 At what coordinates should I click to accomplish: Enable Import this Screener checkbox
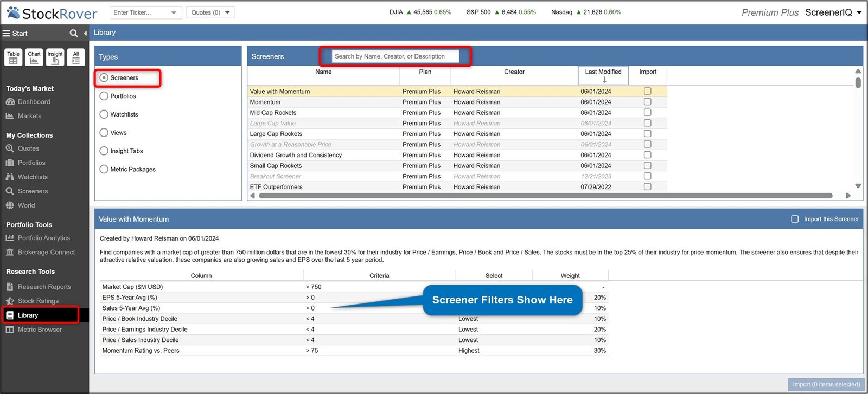coord(795,219)
